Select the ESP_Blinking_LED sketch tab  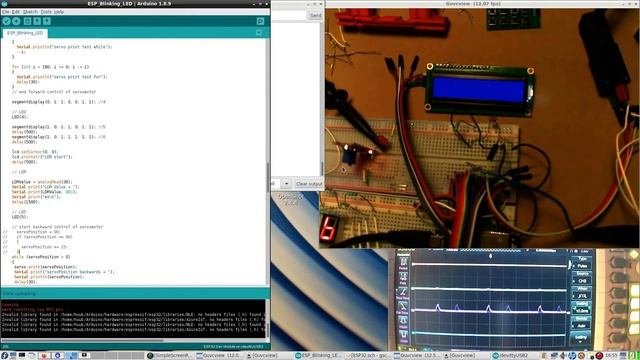25,33
